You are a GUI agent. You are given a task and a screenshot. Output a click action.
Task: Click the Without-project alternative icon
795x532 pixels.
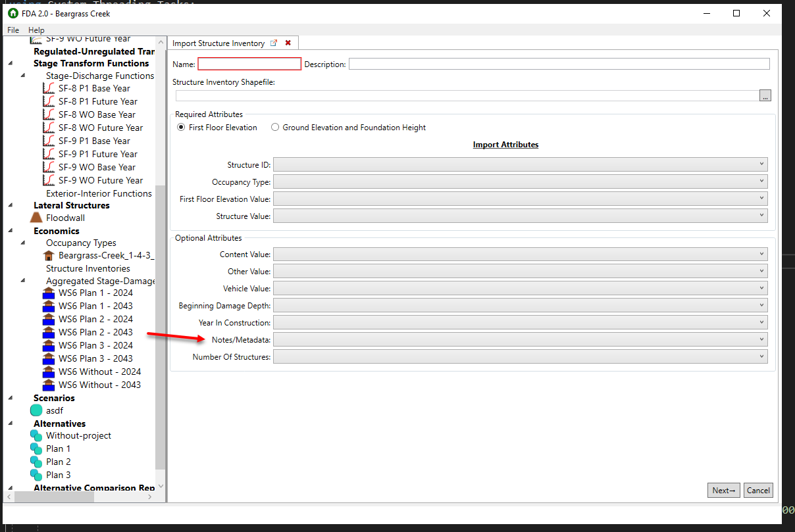tap(37, 435)
